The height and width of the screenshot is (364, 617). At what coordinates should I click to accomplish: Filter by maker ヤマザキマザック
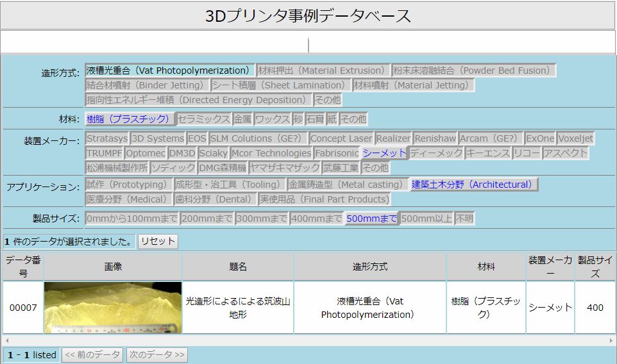[285, 168]
